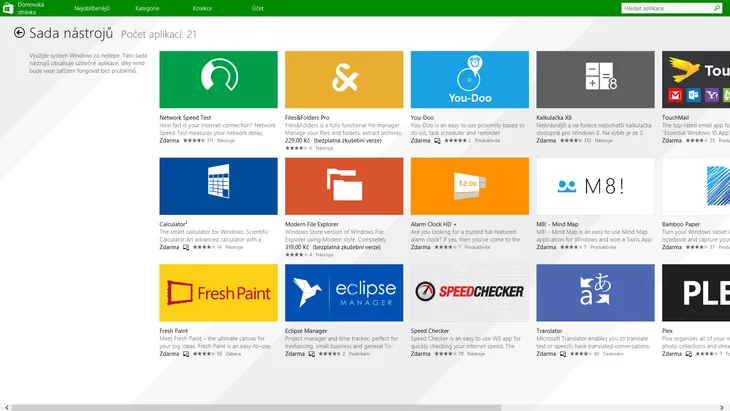
Task: Click the Fresh Paint title text
Action: point(174,331)
